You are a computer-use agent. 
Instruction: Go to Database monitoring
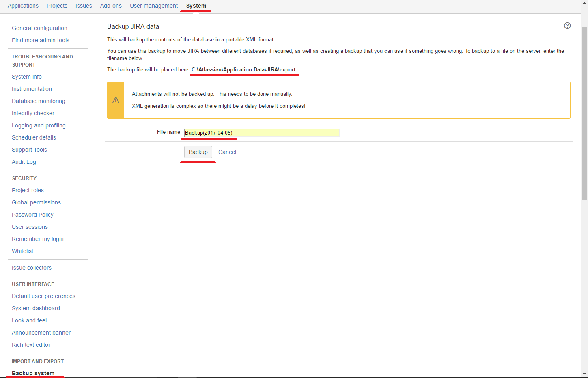coord(39,101)
